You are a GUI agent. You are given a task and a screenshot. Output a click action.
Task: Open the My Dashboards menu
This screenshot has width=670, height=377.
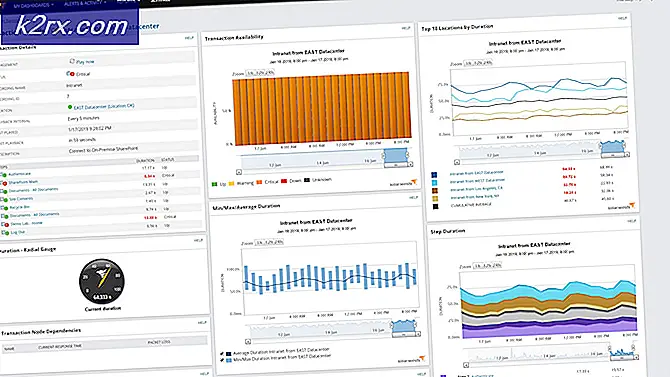[x=33, y=6]
